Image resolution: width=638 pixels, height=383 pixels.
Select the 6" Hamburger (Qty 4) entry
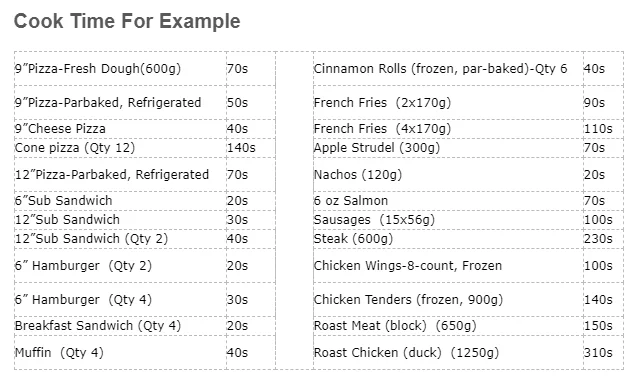(83, 300)
